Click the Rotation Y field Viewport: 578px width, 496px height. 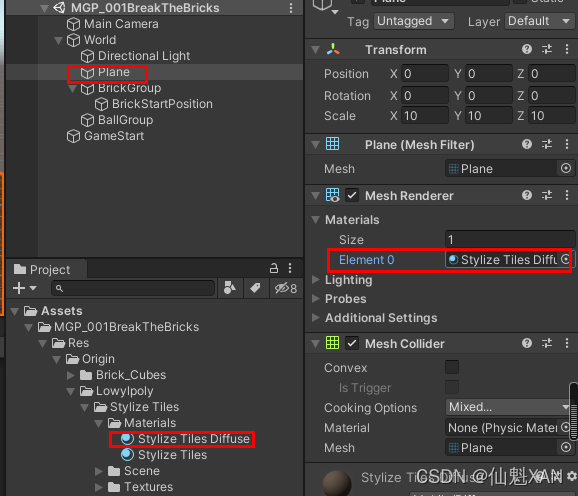(489, 96)
